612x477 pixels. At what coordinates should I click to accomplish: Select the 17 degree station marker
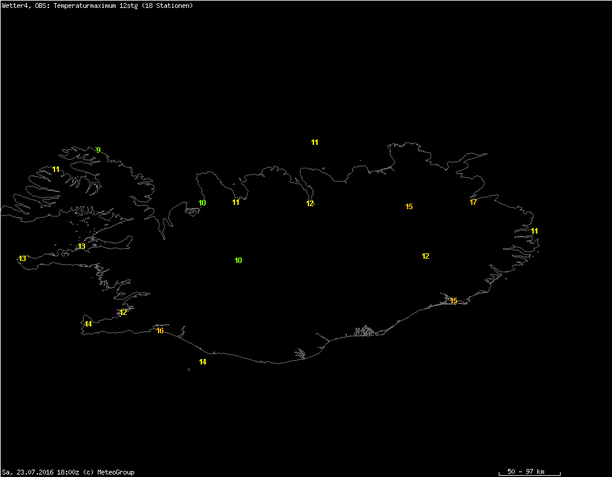(x=473, y=202)
